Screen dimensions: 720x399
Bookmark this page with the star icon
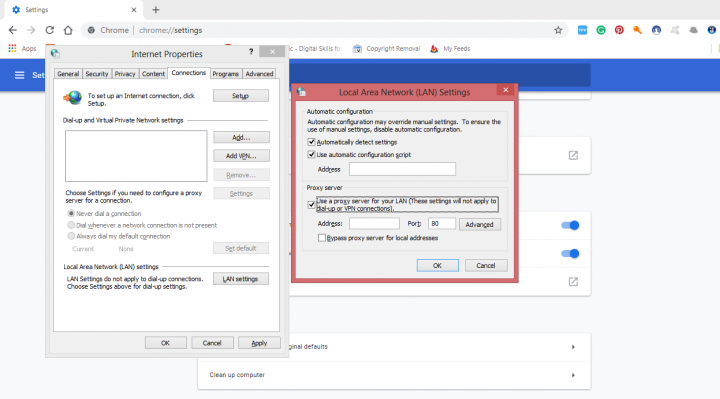tap(558, 30)
